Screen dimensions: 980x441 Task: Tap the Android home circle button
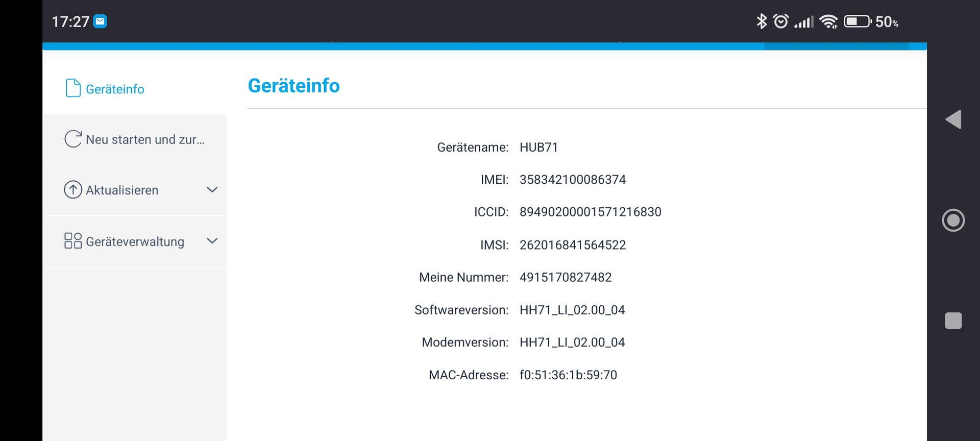953,220
